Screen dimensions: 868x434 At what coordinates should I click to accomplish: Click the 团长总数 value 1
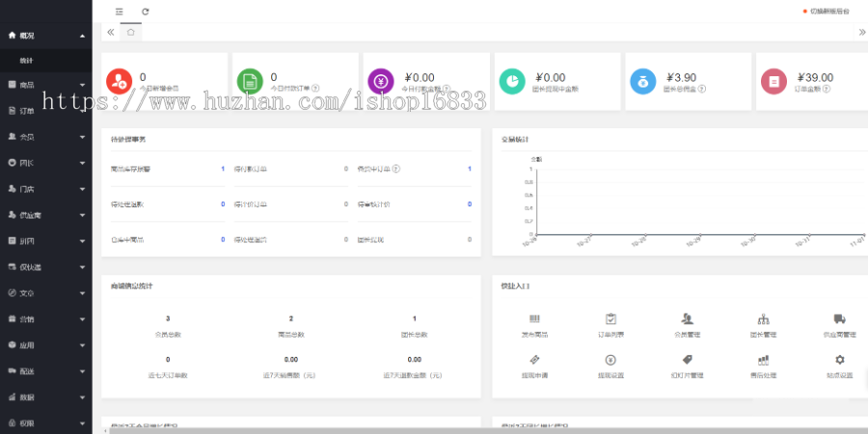click(x=415, y=319)
